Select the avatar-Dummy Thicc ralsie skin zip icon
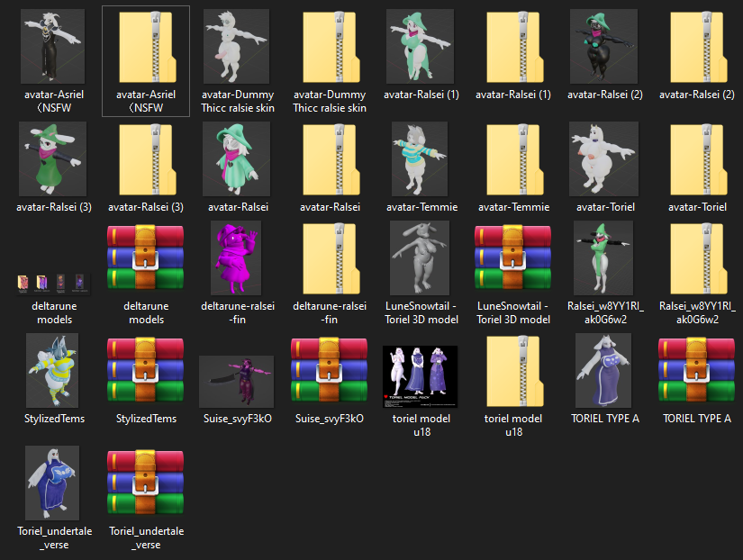Screen dimensions: 743x560 (x=331, y=47)
